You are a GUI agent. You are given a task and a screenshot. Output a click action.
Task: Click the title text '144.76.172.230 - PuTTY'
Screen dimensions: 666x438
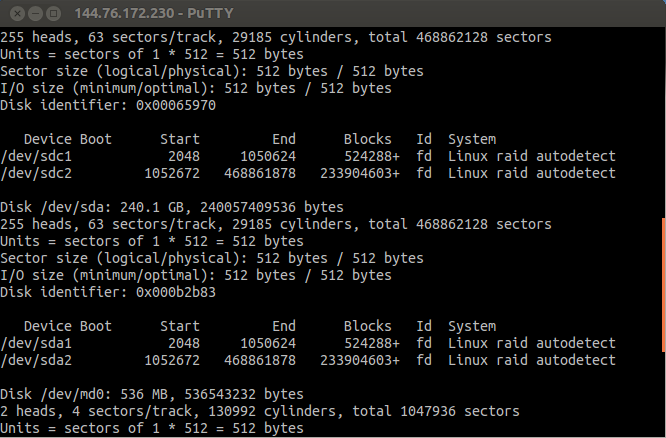[x=154, y=13]
